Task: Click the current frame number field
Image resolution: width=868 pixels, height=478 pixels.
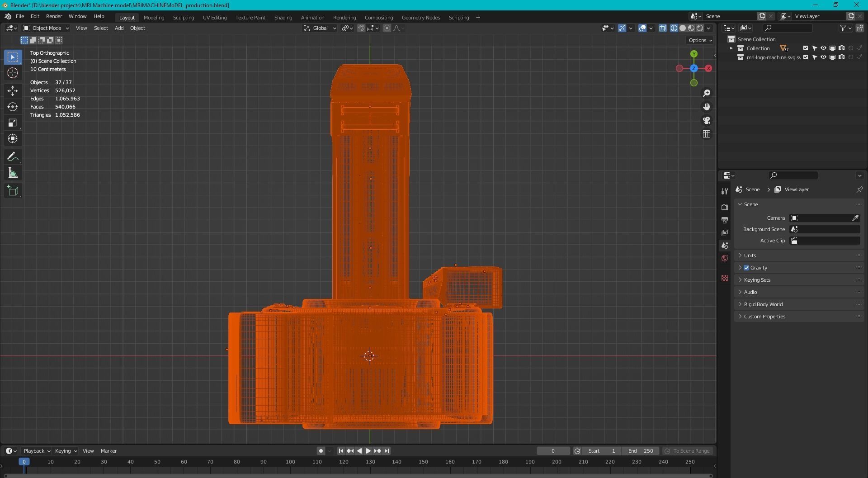Action: coord(553,451)
